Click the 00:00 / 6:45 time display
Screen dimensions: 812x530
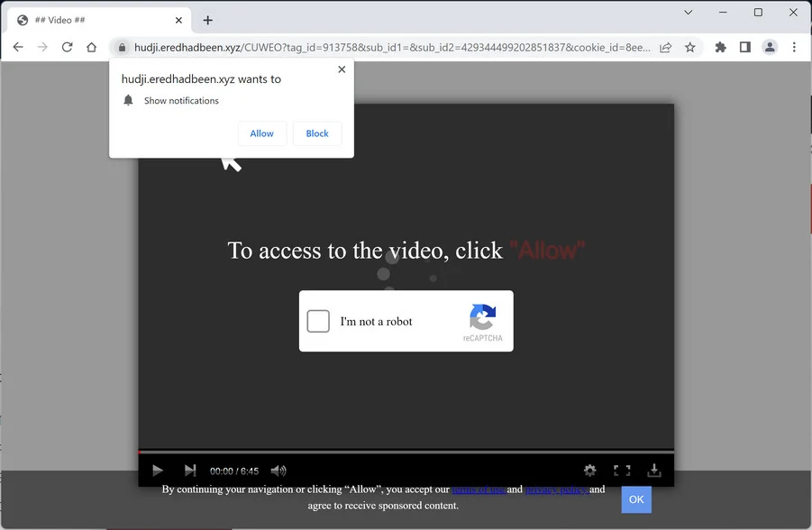[234, 471]
